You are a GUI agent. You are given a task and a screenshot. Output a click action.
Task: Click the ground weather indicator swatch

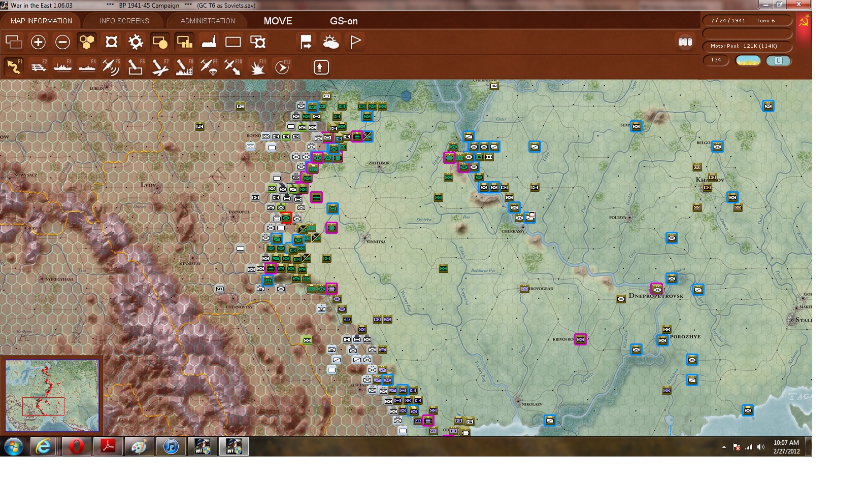(748, 61)
